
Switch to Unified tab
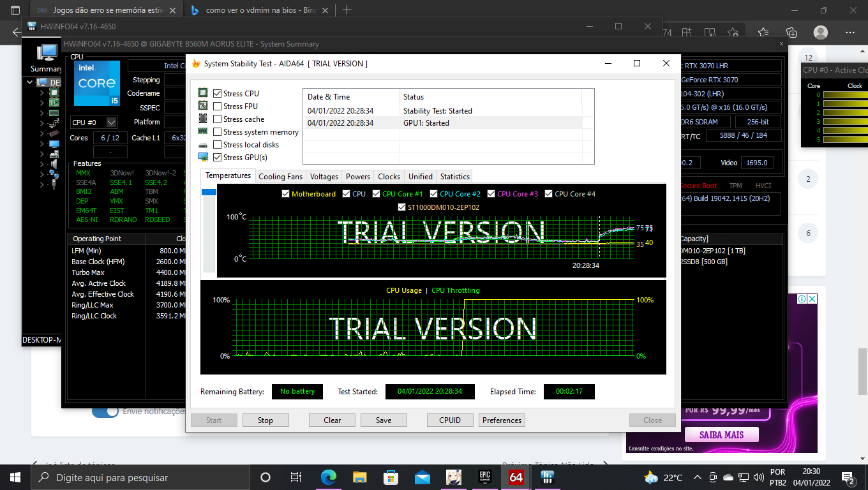(421, 177)
